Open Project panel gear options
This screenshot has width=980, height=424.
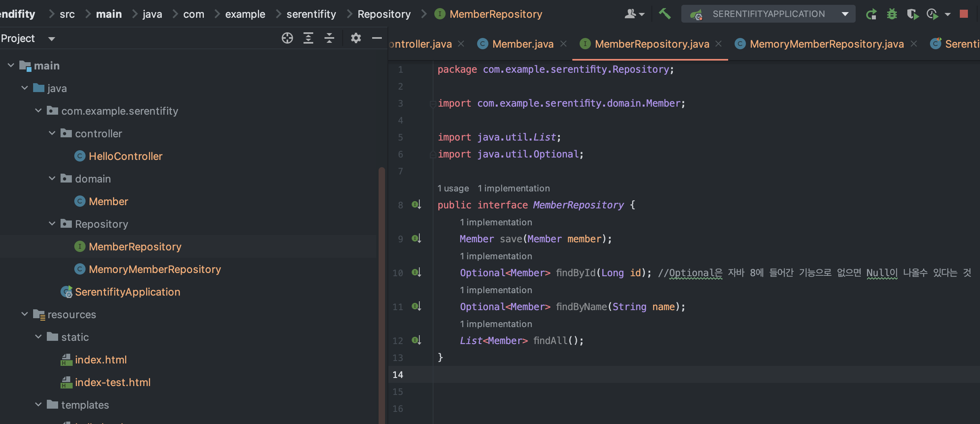(x=356, y=38)
